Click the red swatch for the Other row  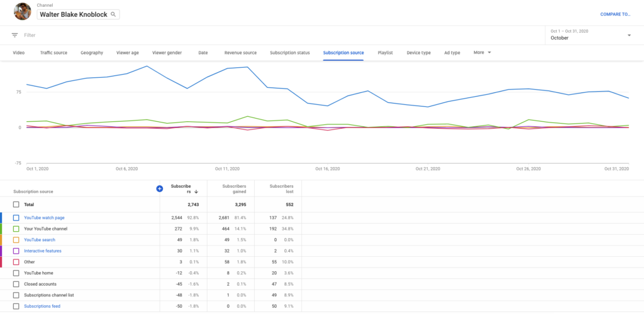click(x=1, y=262)
